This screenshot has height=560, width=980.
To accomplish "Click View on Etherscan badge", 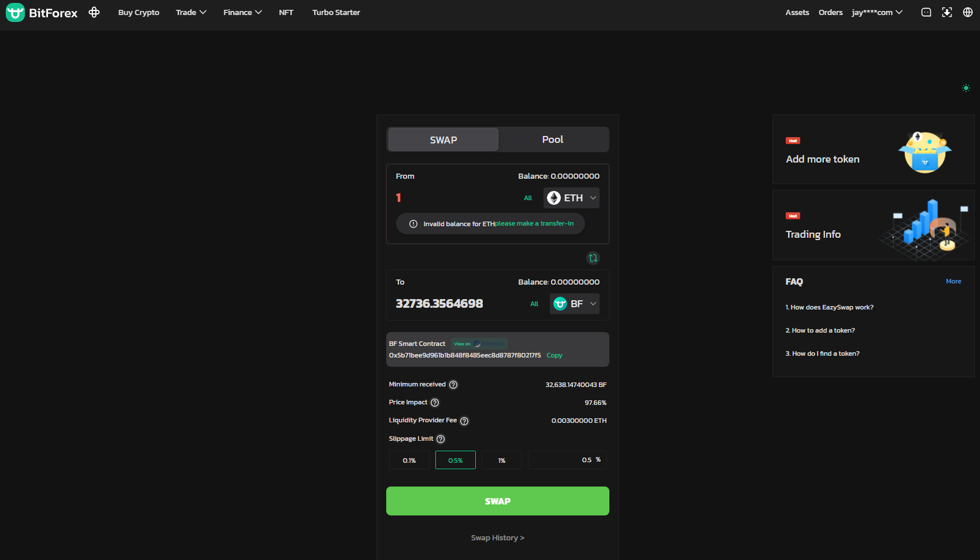I will coord(479,344).
